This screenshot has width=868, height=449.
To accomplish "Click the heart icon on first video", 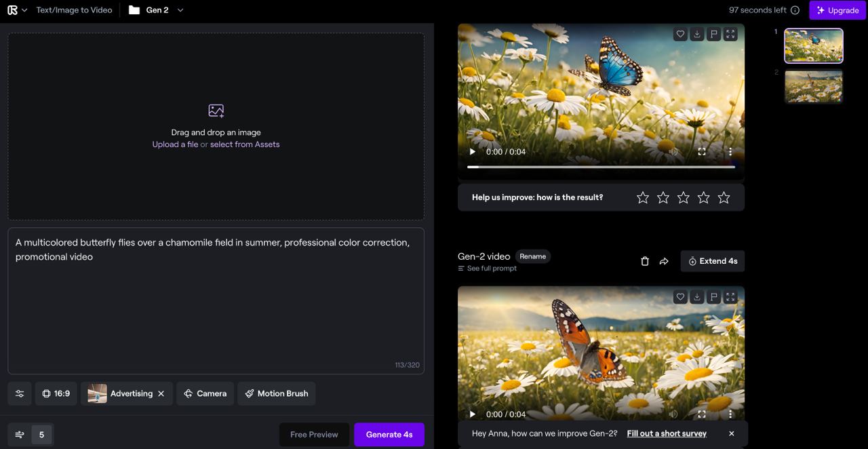I will coord(680,34).
